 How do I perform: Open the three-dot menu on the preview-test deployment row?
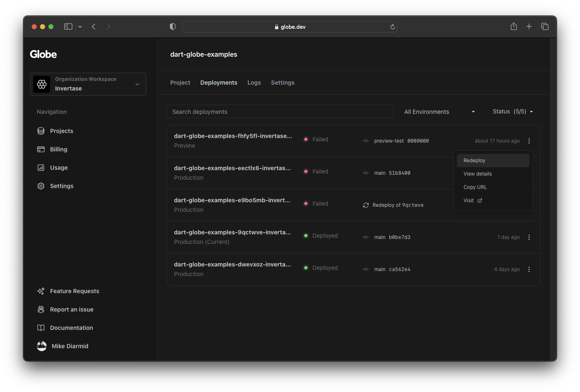[529, 141]
